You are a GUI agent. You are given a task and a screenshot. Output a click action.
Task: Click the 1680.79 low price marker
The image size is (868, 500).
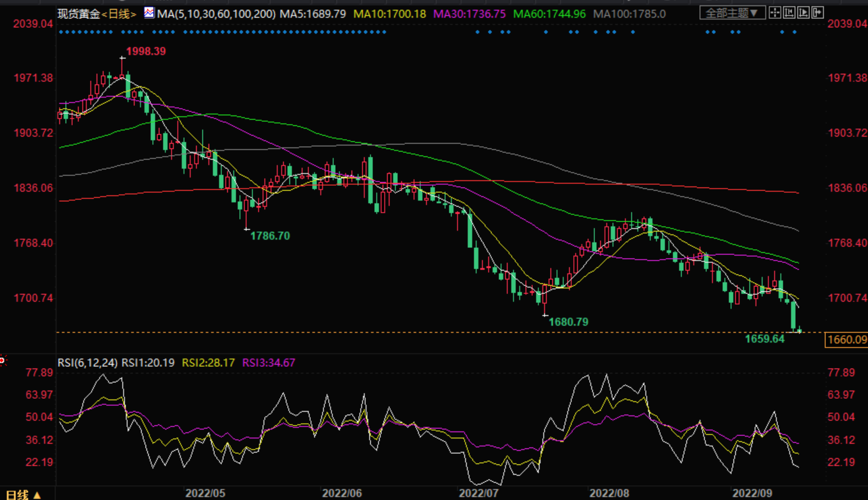tap(568, 322)
